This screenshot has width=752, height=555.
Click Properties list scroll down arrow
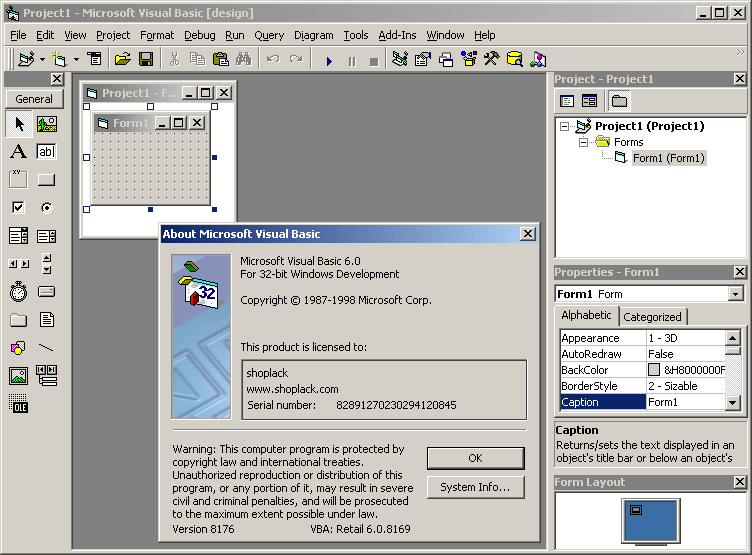point(732,402)
